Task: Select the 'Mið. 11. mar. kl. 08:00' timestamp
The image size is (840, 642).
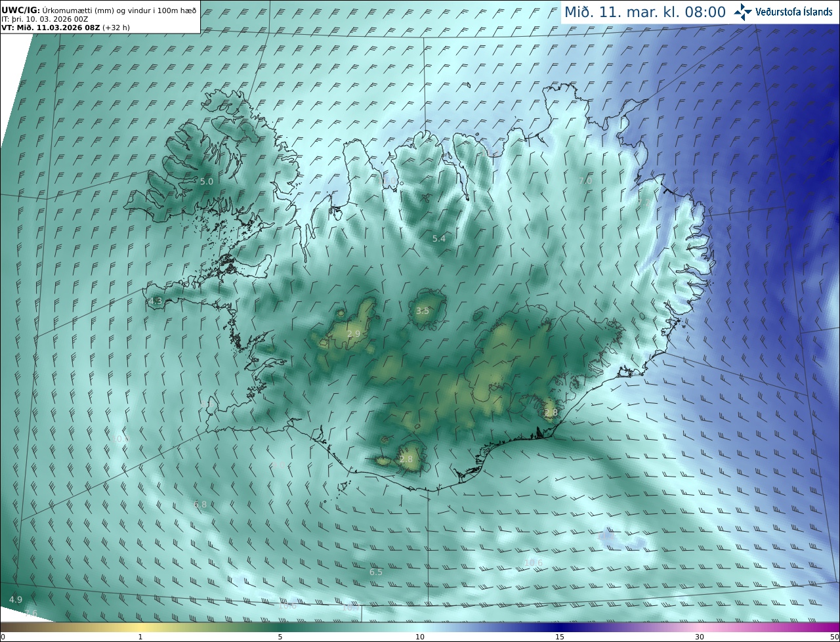Action: 645,12
